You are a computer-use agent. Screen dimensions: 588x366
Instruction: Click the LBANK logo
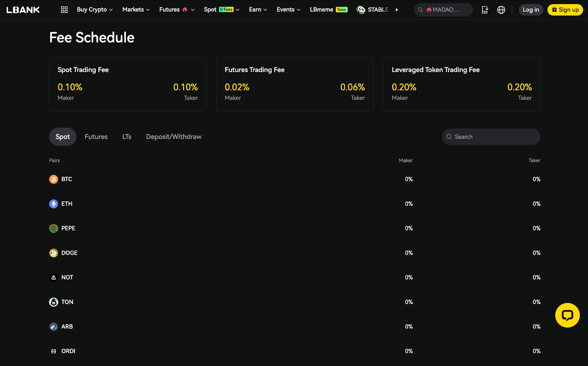point(23,10)
